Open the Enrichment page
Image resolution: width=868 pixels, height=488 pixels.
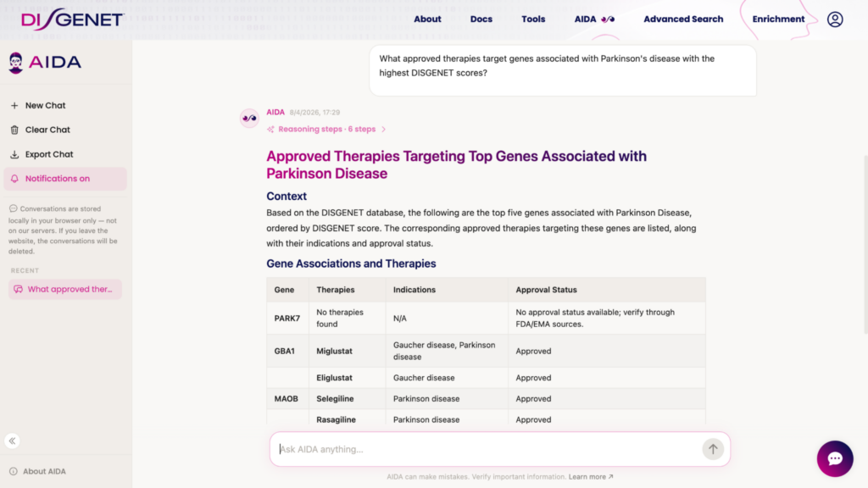pos(778,19)
